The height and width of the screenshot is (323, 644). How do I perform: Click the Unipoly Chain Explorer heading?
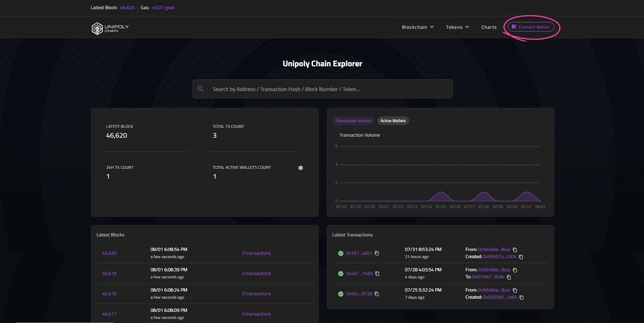click(x=322, y=64)
